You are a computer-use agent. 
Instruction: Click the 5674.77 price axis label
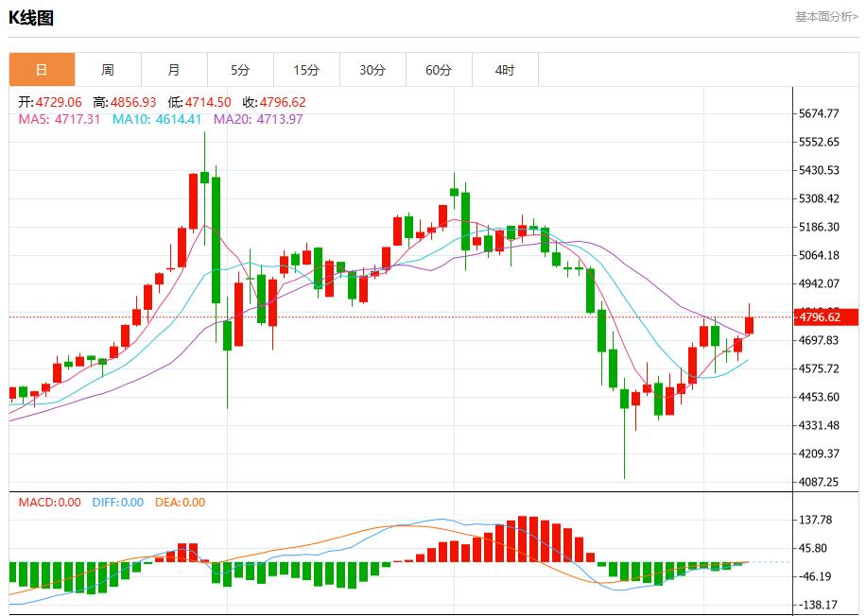(x=820, y=113)
